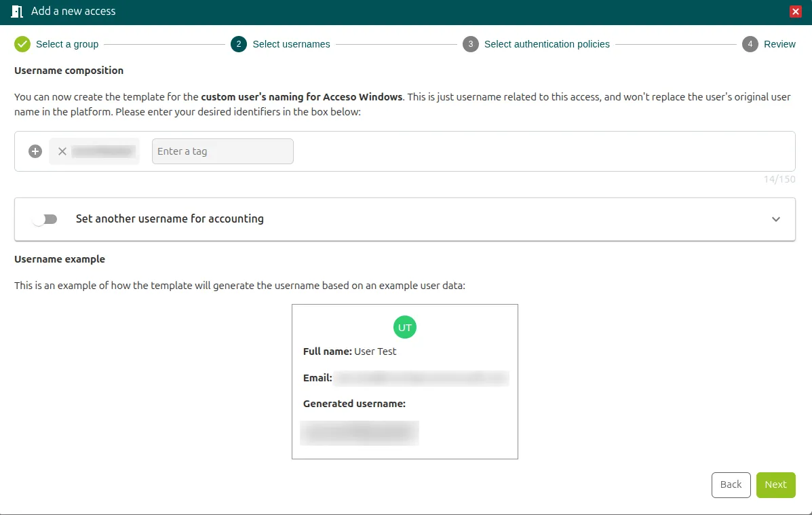
Task: Click step 2 circle icon
Action: click(239, 44)
